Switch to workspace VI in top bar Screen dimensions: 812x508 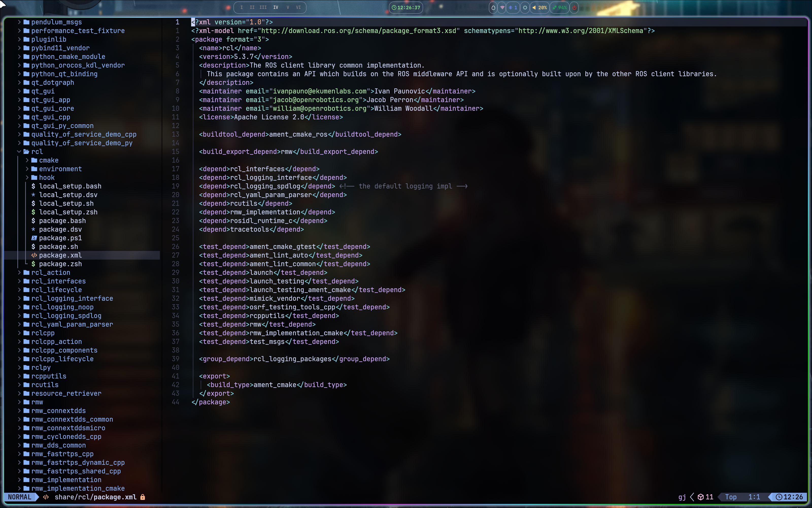click(298, 7)
